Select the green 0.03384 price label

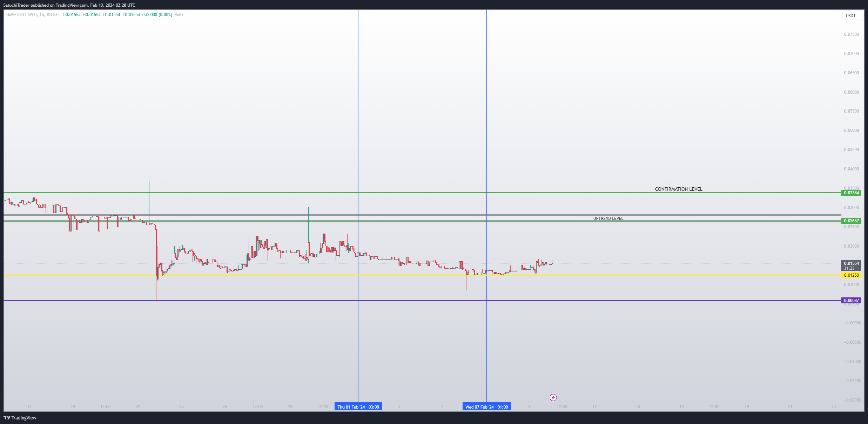point(851,193)
